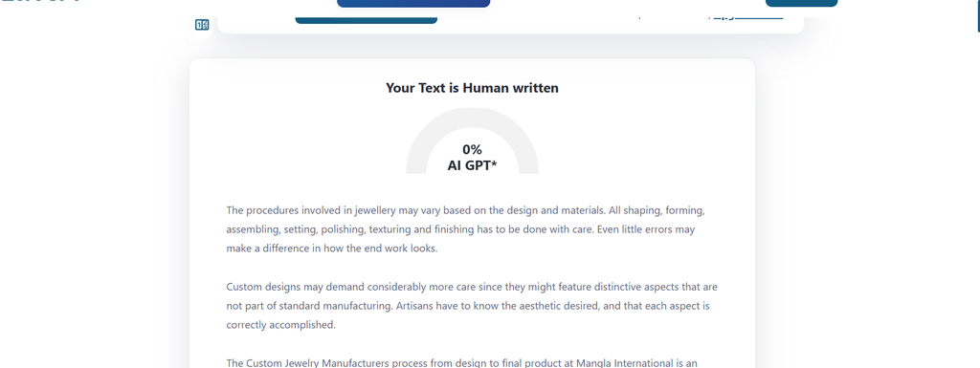
Task: Click the teal button at the top right
Action: coord(801,3)
